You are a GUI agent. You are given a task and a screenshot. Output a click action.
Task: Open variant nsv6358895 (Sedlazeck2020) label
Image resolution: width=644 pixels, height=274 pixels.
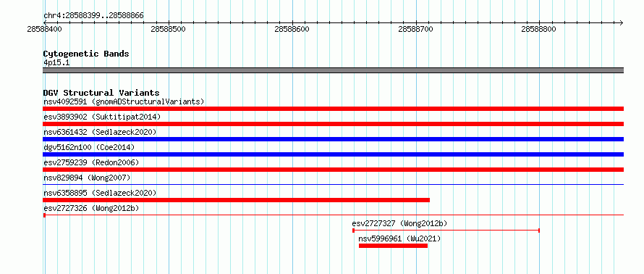coord(100,193)
